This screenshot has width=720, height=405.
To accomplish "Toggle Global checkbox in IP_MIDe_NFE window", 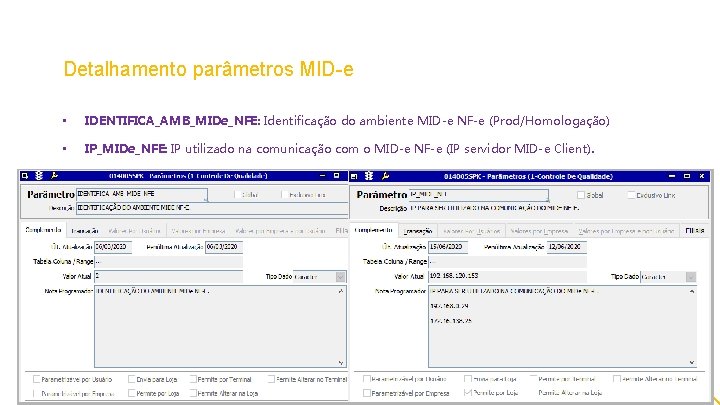I will pyautogui.click(x=581, y=195).
